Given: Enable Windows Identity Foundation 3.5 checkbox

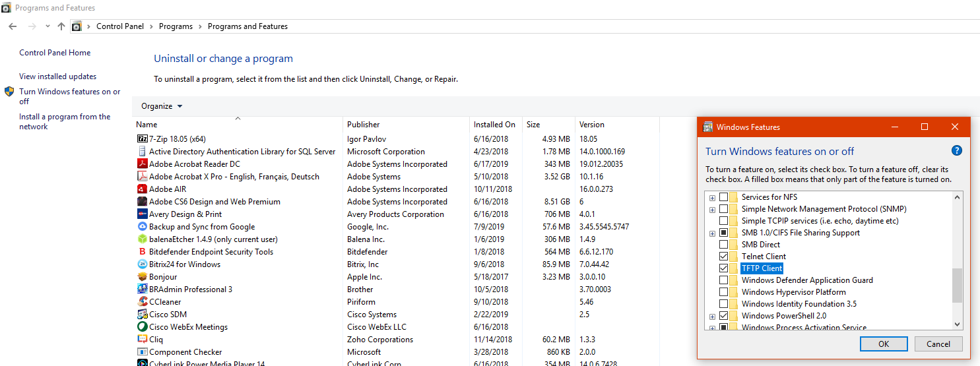Looking at the screenshot, I should point(724,304).
